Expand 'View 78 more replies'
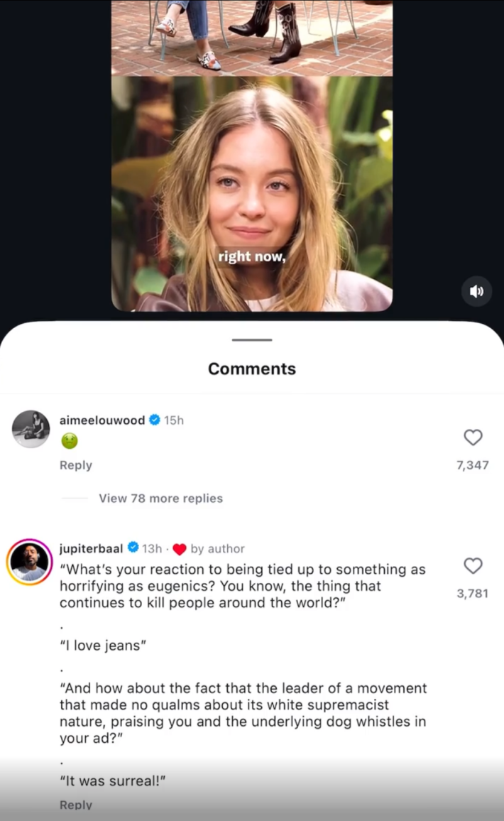The image size is (504, 821). click(160, 498)
